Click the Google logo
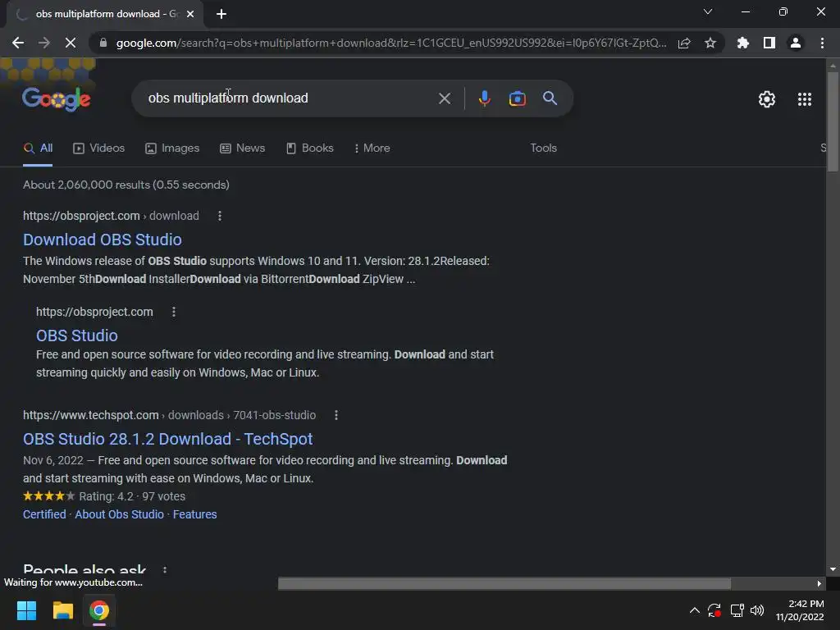Viewport: 840px width, 630px height. click(x=57, y=98)
